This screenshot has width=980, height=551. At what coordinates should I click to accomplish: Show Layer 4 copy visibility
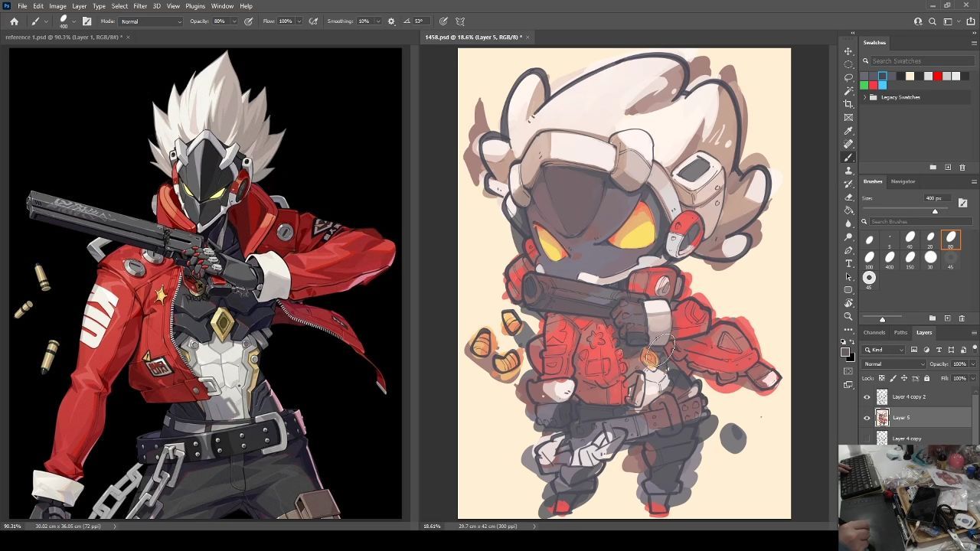click(867, 439)
